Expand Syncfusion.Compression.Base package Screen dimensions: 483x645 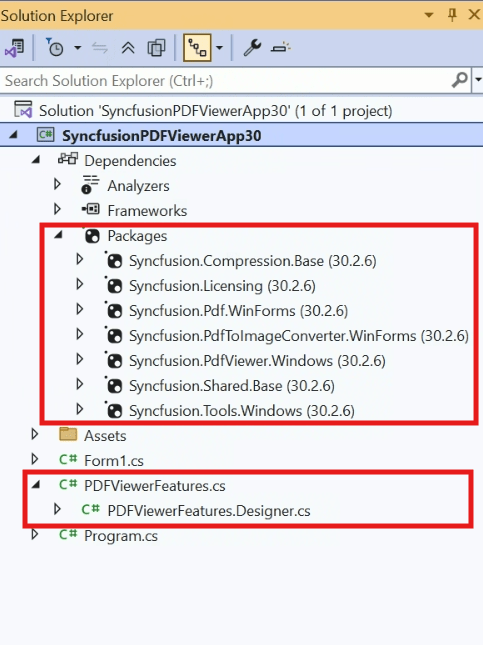[x=80, y=259]
